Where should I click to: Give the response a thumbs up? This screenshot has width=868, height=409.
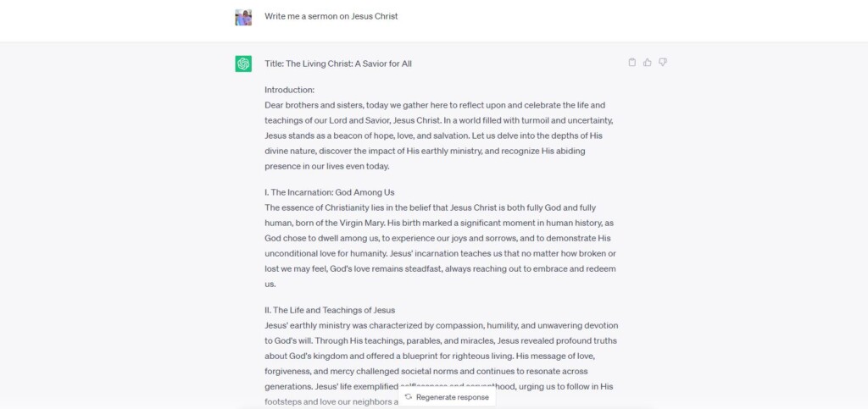click(648, 62)
